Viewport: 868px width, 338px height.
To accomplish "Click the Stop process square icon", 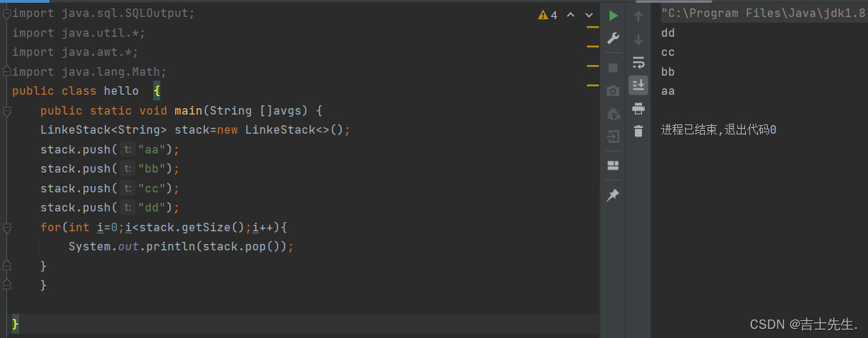I will tap(613, 68).
